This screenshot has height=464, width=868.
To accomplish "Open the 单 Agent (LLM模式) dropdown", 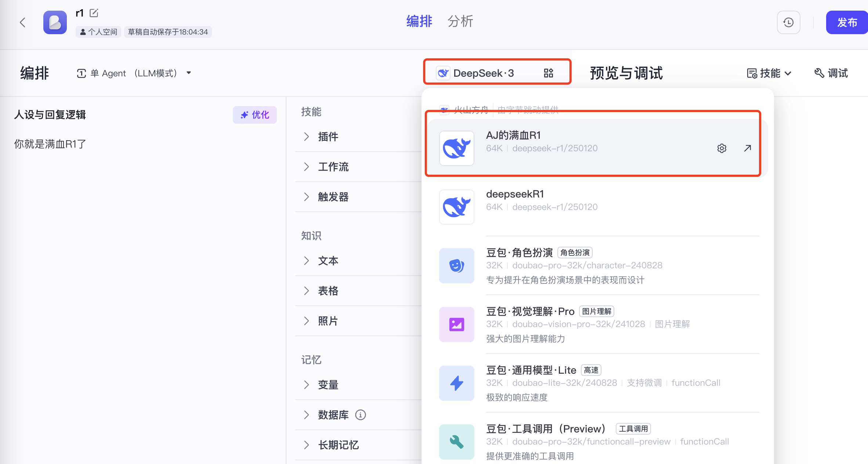I will [x=134, y=73].
